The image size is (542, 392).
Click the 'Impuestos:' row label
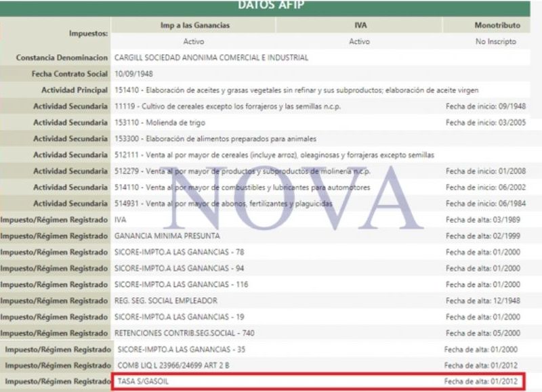[x=88, y=33]
